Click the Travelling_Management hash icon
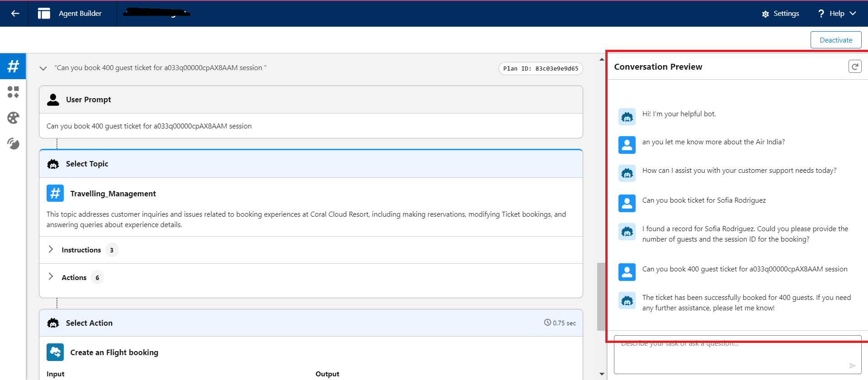This screenshot has width=868, height=380. click(55, 193)
